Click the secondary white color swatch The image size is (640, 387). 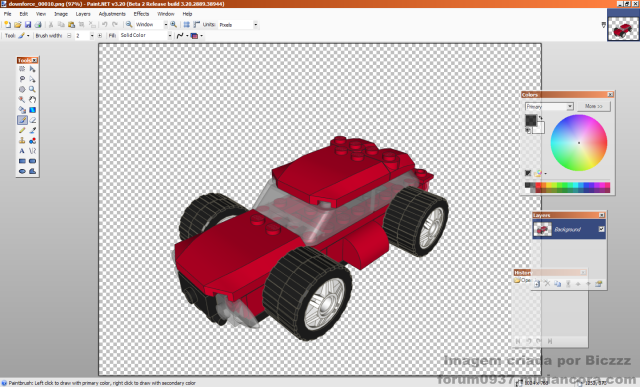pos(540,129)
